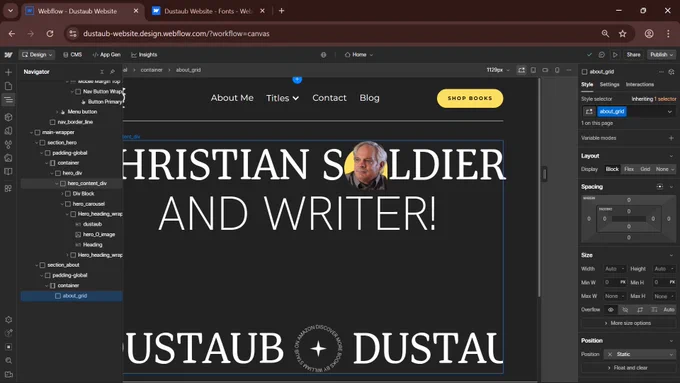Select hero_content_div in Navigator
Screen dimensions: 680x383
[x=72, y=183]
